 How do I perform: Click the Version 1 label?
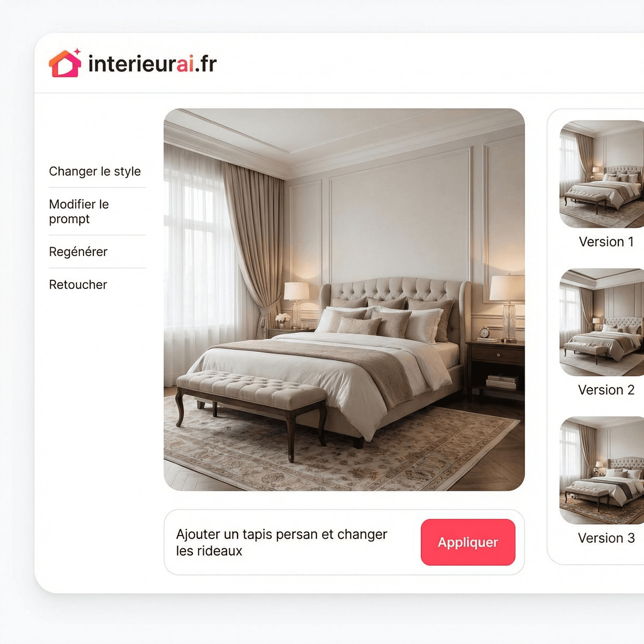tap(606, 242)
